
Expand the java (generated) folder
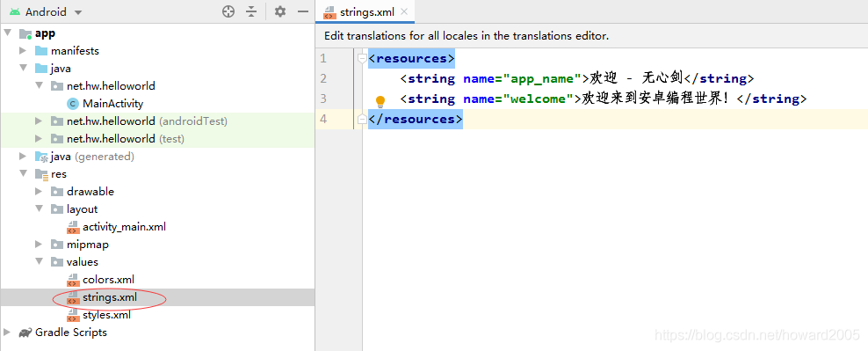23,157
